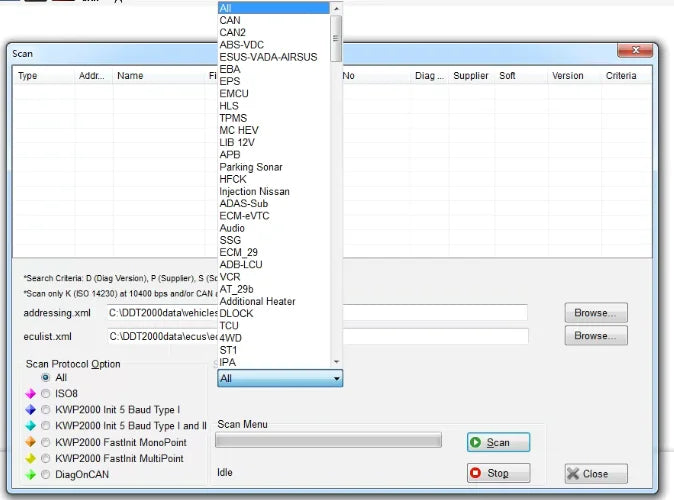The image size is (674, 500).
Task: Click the orange diamond icon for FastInit MonoPoint
Action: (x=31, y=442)
